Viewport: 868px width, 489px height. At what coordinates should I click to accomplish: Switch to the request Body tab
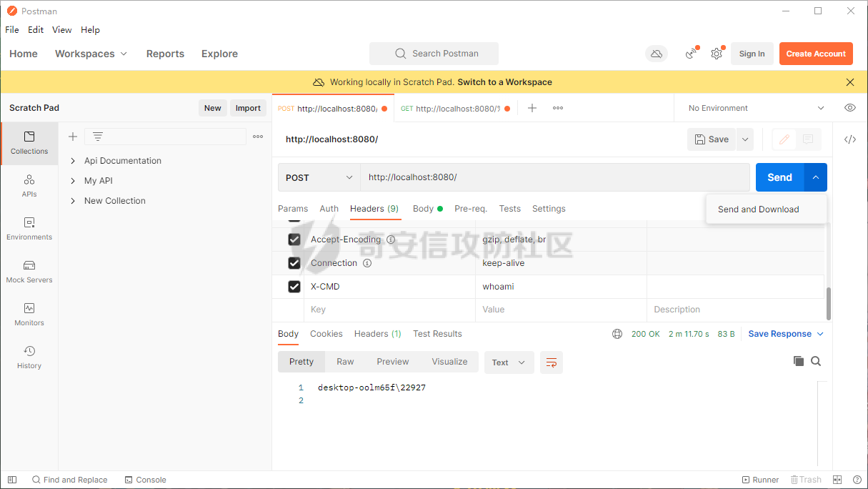coord(428,209)
